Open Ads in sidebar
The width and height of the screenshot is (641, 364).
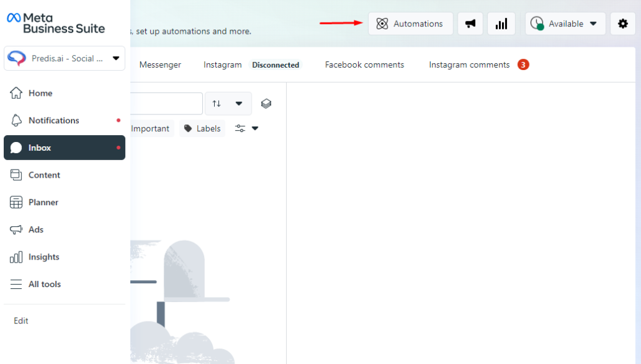point(64,230)
